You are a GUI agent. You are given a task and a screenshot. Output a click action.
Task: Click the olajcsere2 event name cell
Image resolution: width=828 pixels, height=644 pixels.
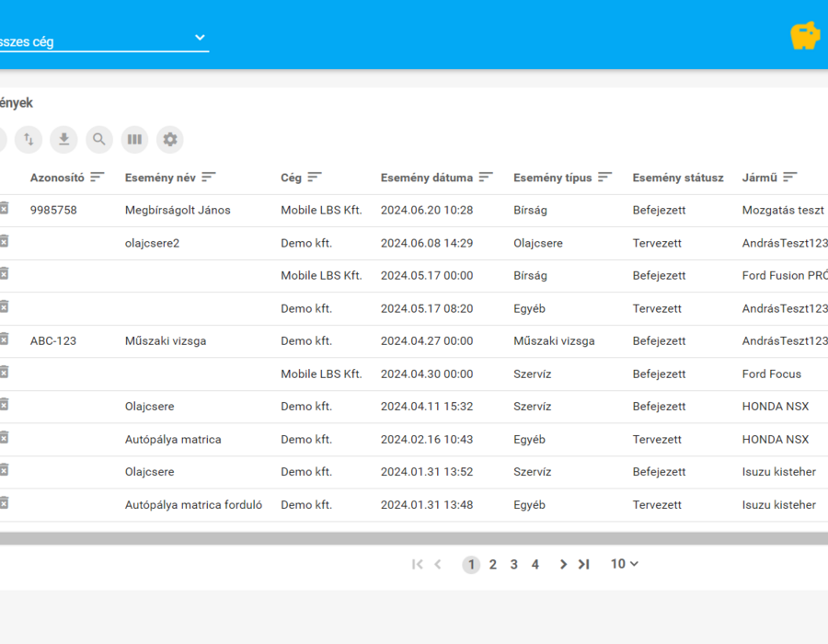152,244
